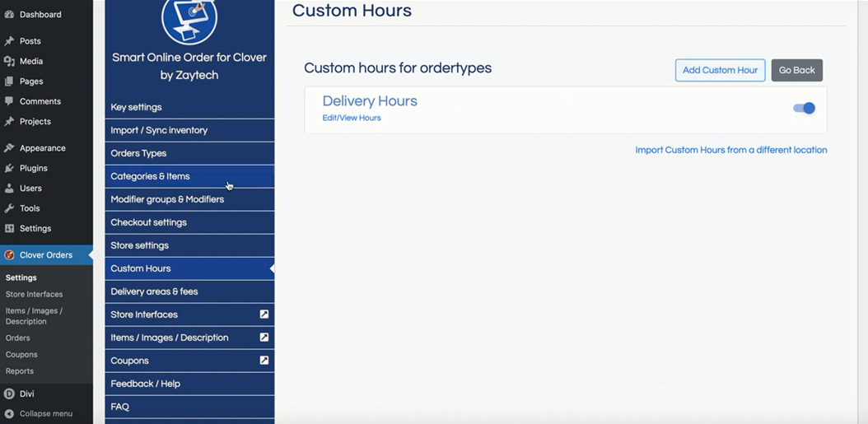868x424 pixels.
Task: Click the Pages document icon
Action: click(9, 82)
